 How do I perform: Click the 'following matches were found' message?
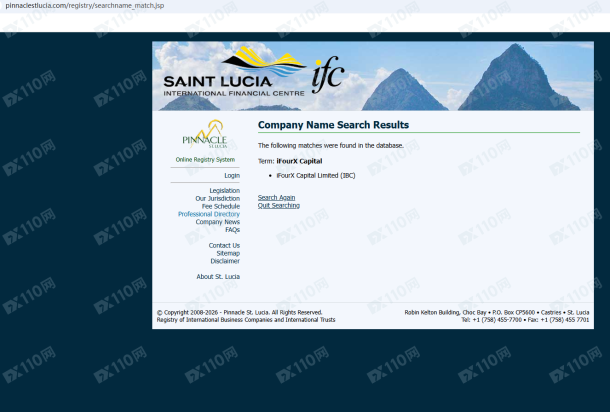[x=330, y=146]
